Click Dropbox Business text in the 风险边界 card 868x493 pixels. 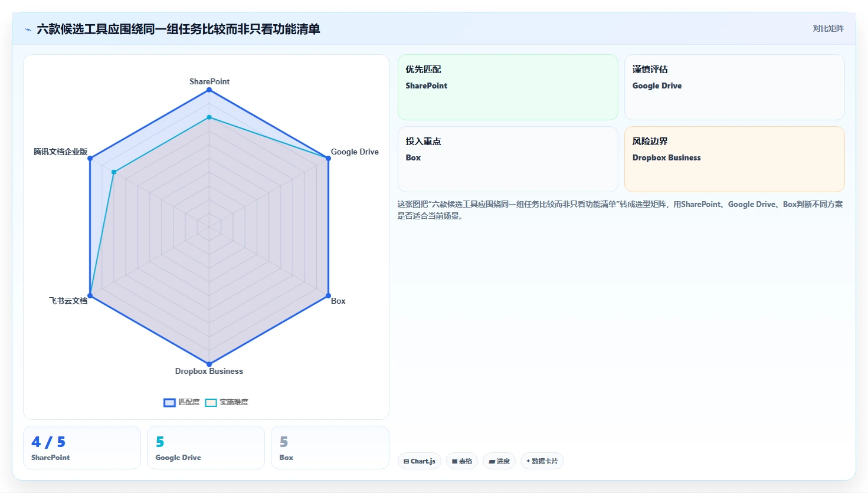pos(667,157)
